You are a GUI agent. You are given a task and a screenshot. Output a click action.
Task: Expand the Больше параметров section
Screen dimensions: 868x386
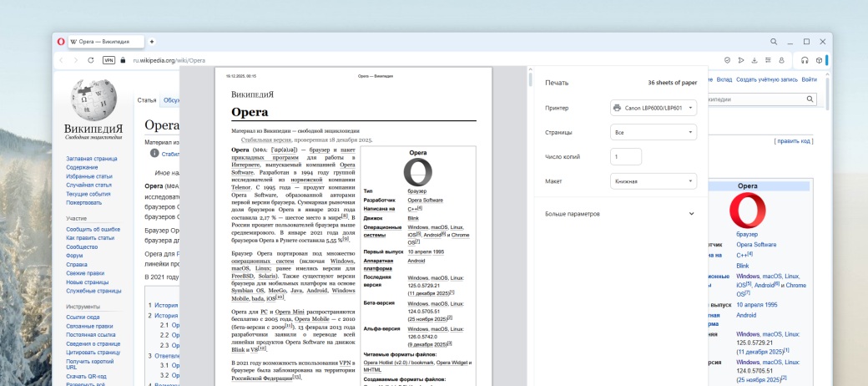(x=619, y=214)
